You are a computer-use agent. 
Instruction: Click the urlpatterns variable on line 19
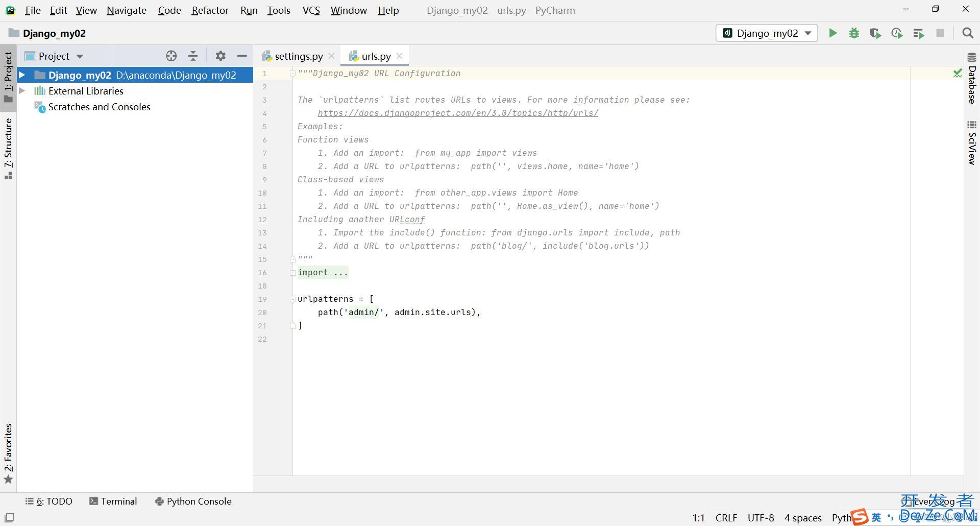point(326,299)
